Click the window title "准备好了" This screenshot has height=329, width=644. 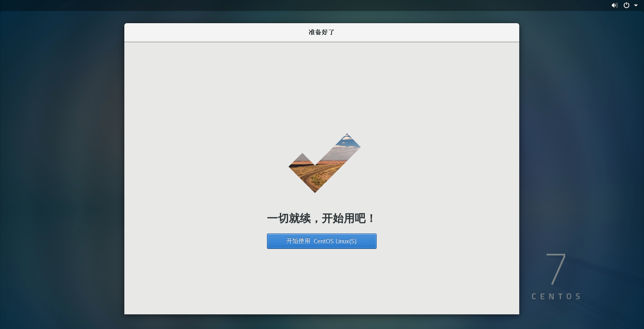(321, 32)
